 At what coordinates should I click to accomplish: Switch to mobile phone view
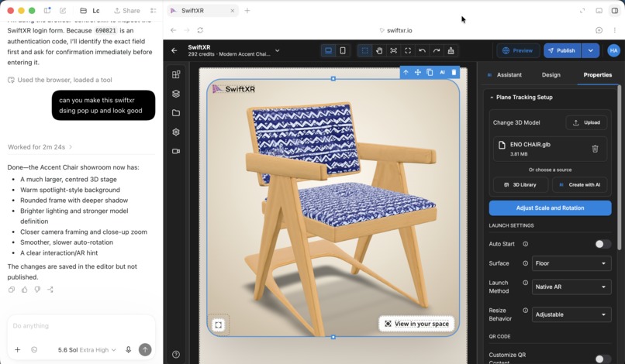tap(343, 50)
